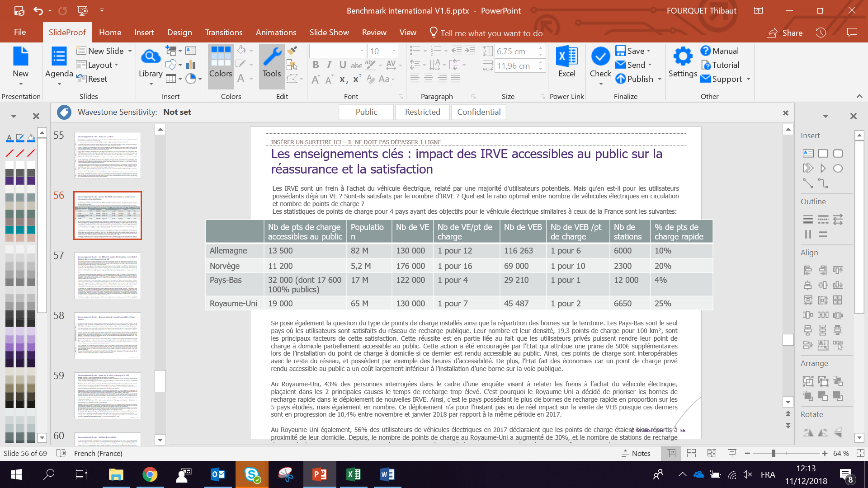Toggle subscript formatting
Viewport: 868px width, 488px height.
coord(344,80)
